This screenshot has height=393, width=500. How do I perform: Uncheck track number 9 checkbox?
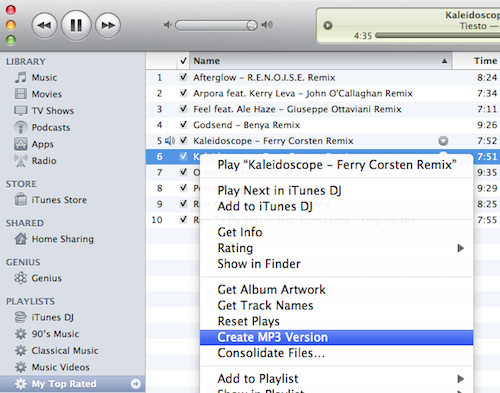(x=183, y=204)
